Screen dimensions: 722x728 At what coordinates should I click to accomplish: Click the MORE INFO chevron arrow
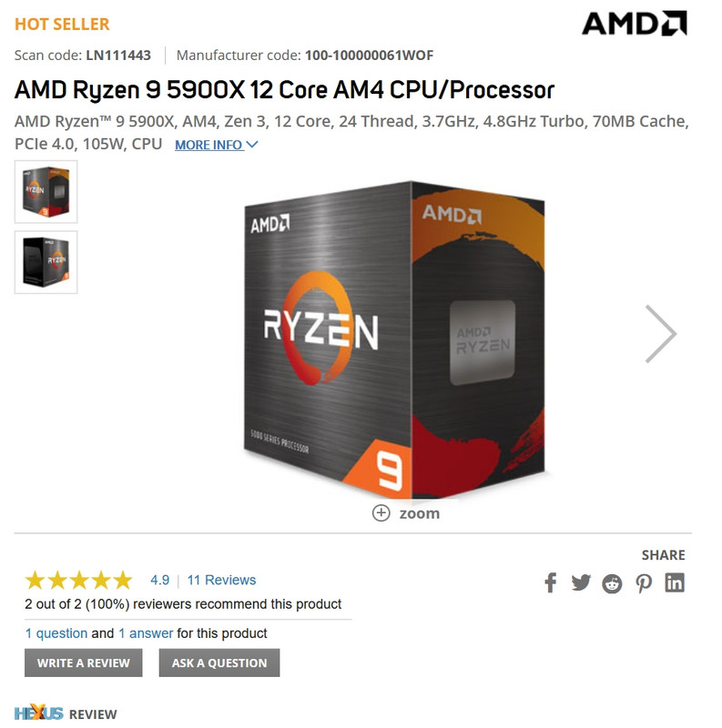pyautogui.click(x=252, y=145)
